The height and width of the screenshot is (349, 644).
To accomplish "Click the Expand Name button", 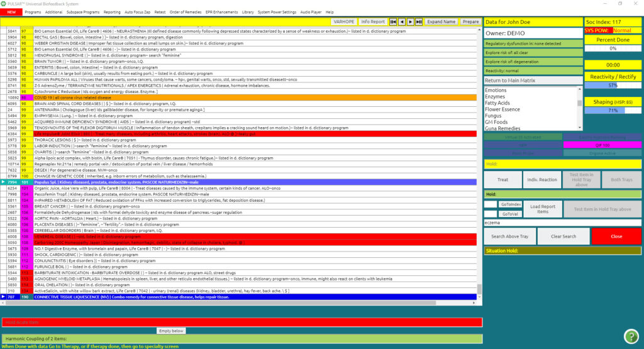I will (441, 21).
